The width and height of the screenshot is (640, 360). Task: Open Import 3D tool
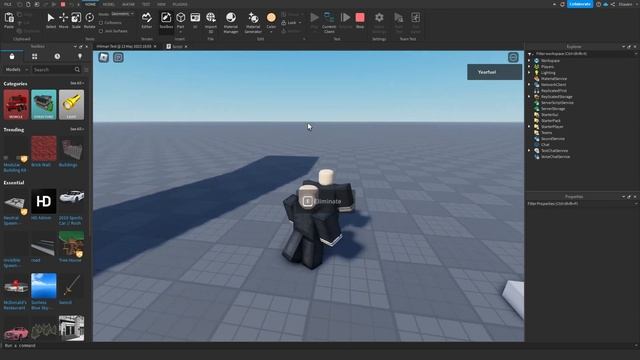click(x=211, y=22)
